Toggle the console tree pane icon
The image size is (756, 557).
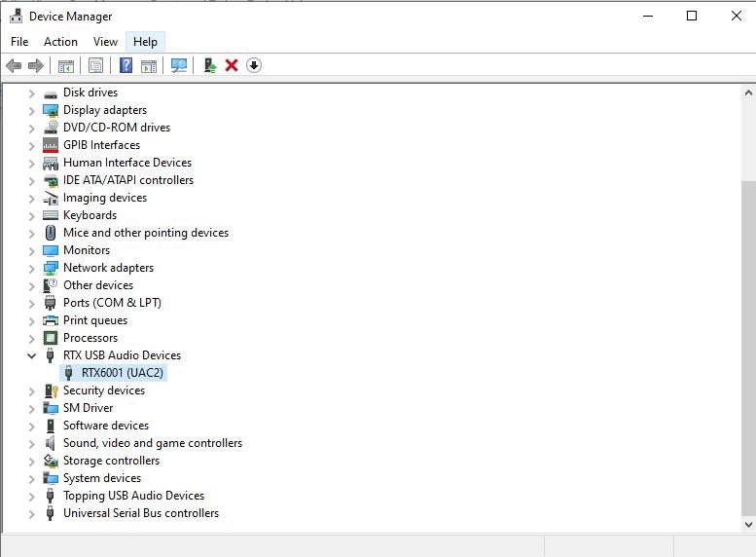click(65, 65)
